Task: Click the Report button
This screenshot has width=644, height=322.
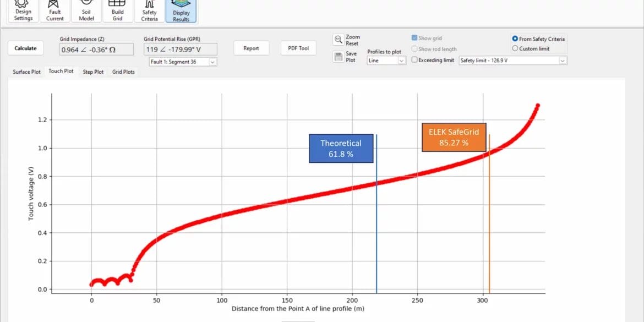Action: (251, 48)
